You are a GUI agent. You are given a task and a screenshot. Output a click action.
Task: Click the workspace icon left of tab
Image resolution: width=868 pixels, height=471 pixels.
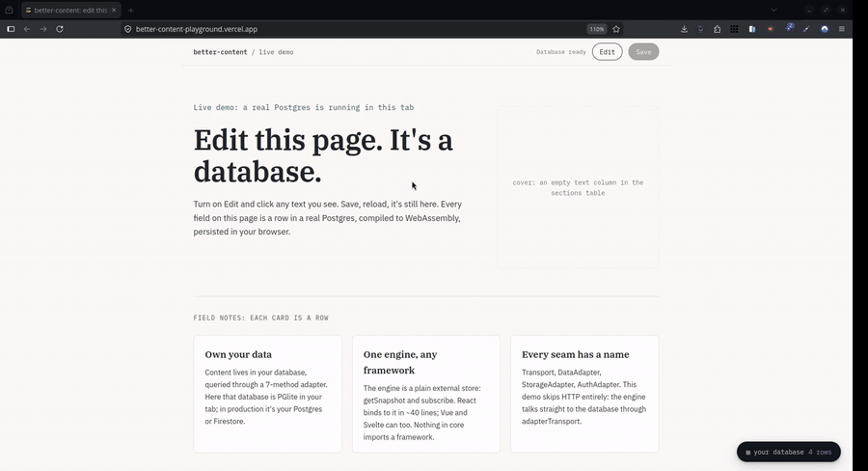click(9, 10)
